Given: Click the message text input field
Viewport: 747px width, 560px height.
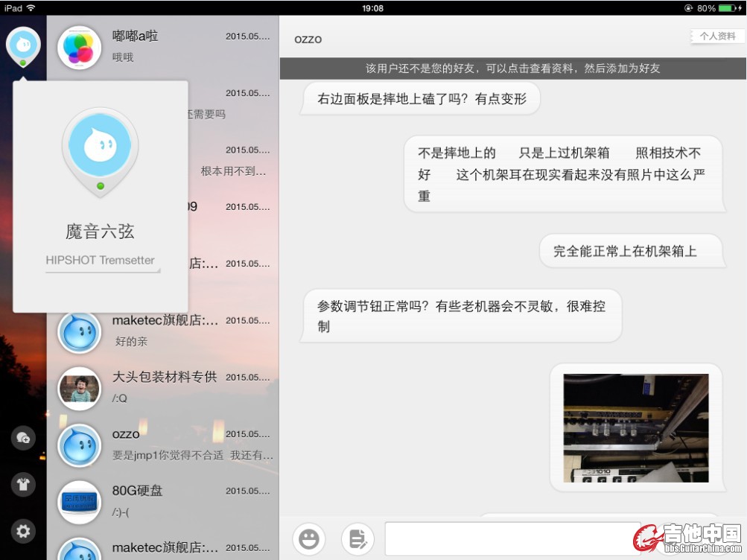Looking at the screenshot, I should [x=512, y=538].
